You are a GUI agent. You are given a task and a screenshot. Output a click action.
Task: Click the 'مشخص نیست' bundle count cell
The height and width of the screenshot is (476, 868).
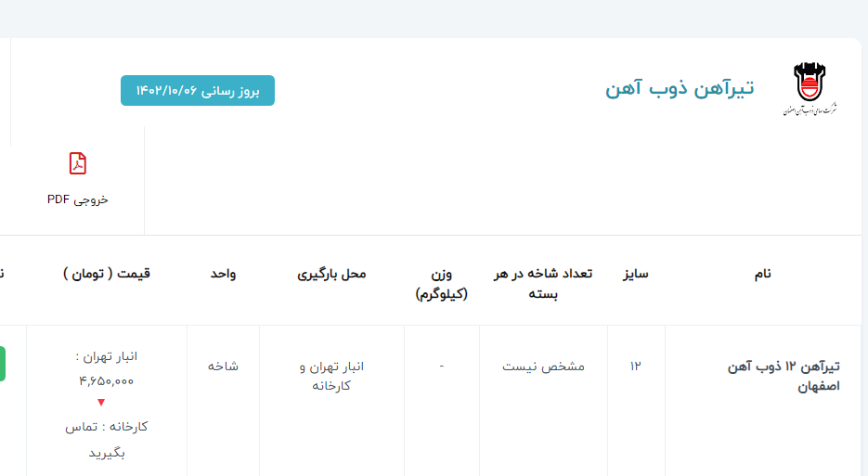tap(543, 367)
